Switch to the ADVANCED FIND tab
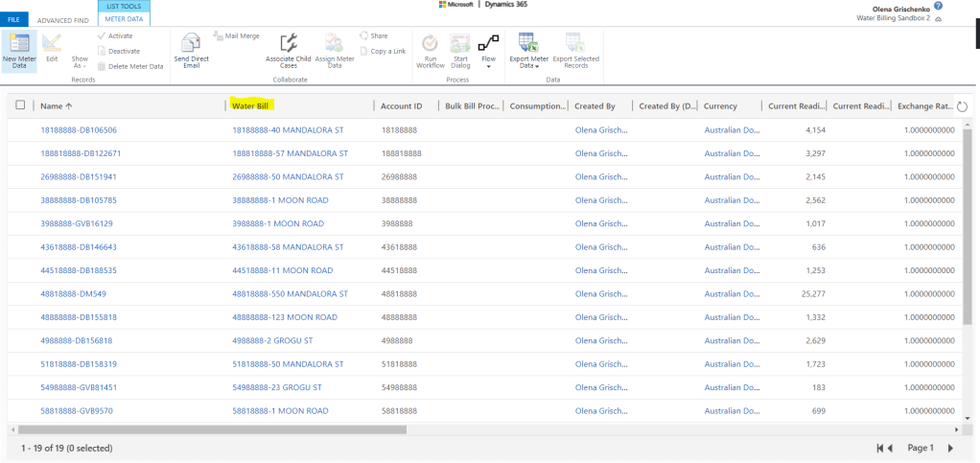 [x=62, y=19]
